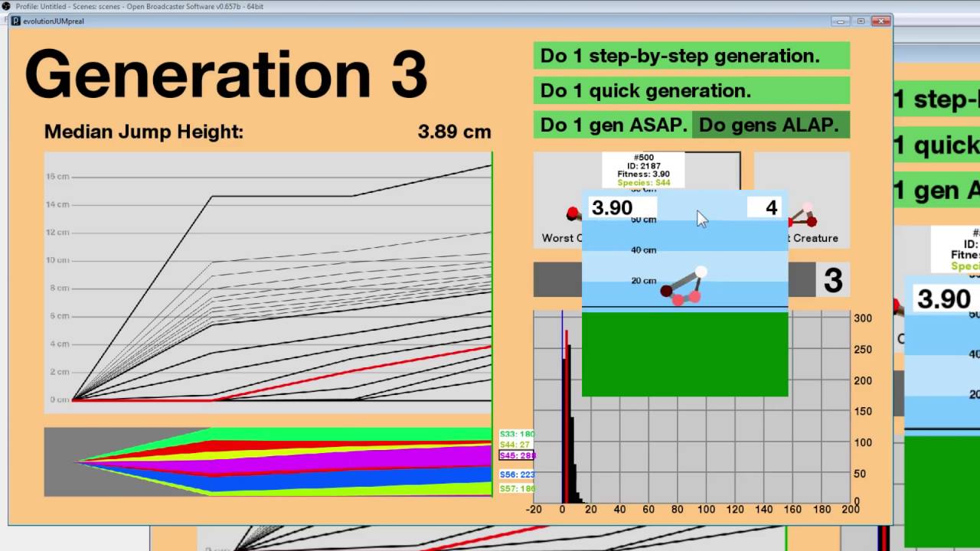
Task: Click the generation slider handle showing 3
Action: [833, 280]
